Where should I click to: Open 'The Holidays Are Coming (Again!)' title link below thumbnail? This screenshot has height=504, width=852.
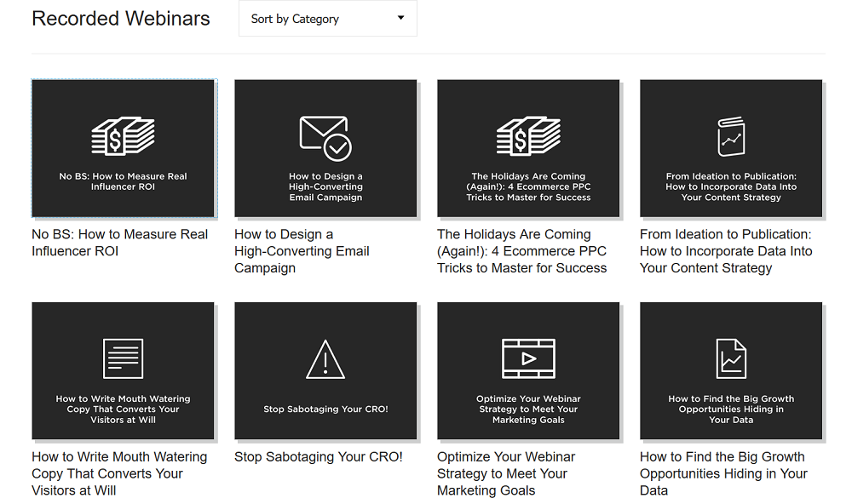tap(521, 251)
